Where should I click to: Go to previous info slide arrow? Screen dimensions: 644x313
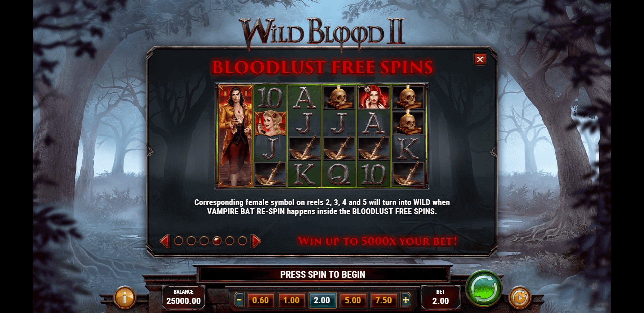(x=165, y=241)
